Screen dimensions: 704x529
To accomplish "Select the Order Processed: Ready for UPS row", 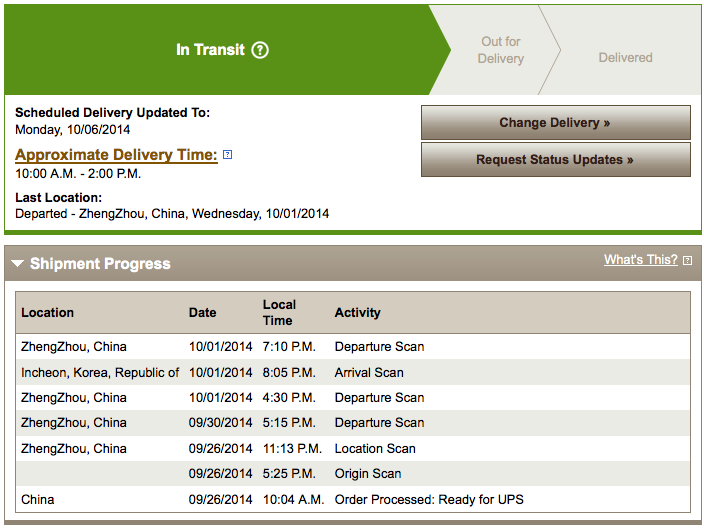I will click(x=353, y=499).
